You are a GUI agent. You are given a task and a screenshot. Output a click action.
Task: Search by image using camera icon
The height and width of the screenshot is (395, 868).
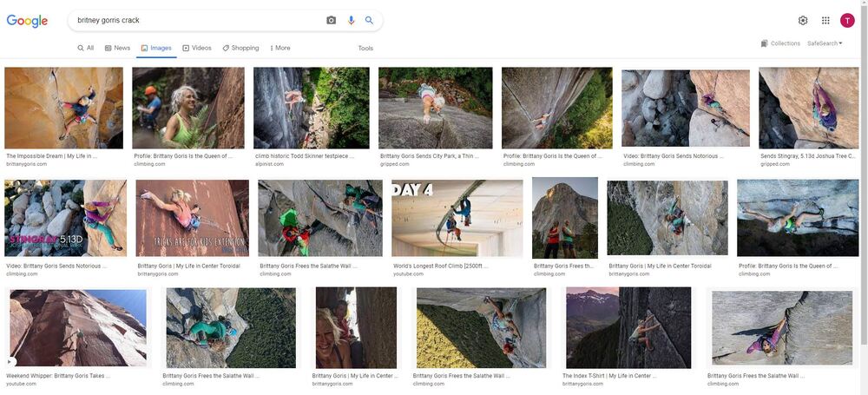point(331,20)
